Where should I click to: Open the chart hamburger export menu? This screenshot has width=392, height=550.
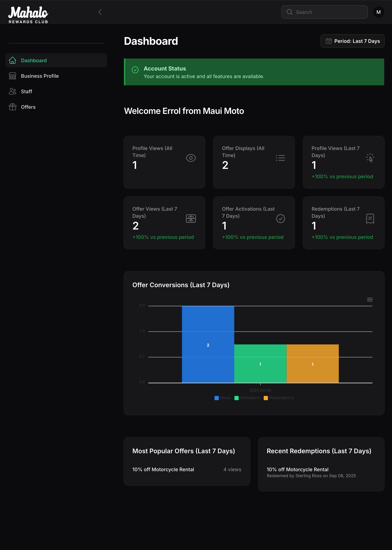click(370, 300)
